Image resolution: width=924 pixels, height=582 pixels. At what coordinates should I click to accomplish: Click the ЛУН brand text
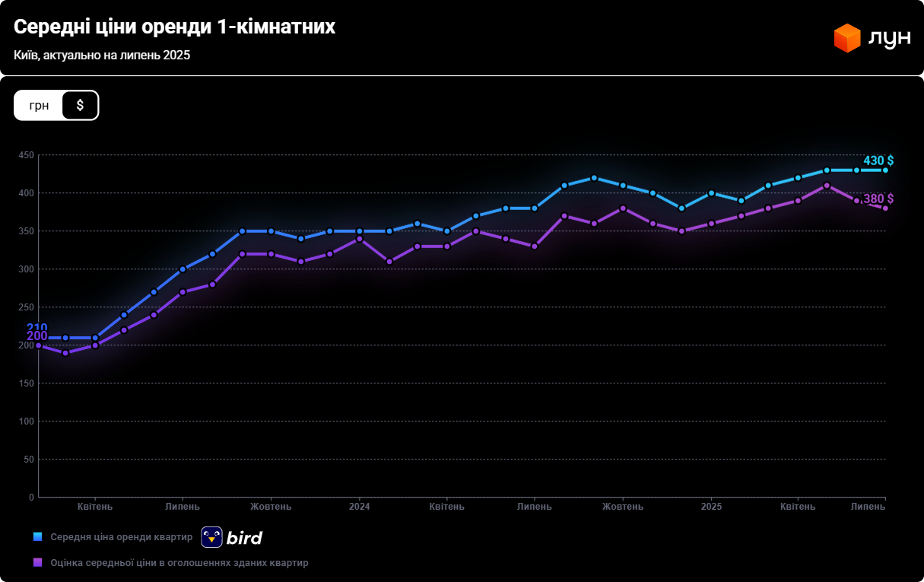point(888,39)
